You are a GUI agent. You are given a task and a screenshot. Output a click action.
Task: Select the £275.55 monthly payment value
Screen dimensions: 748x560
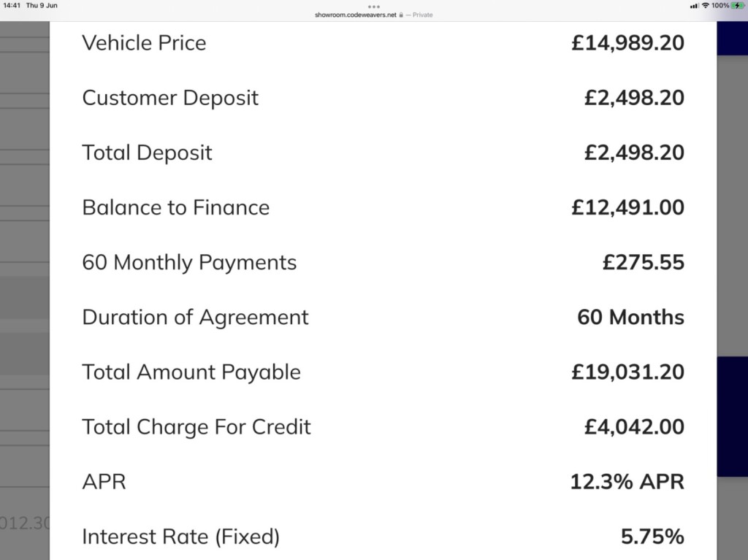tap(643, 262)
